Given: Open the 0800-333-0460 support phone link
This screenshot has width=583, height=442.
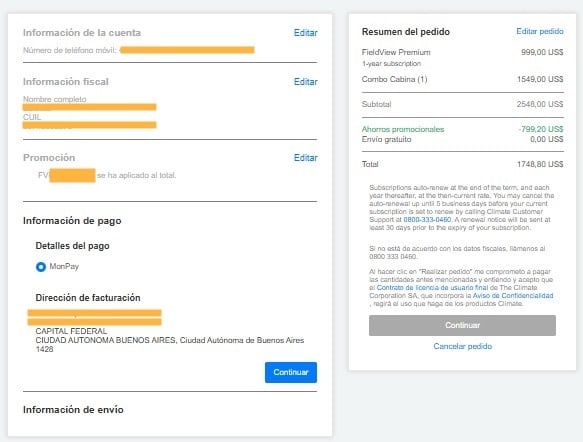Looking at the screenshot, I should pyautogui.click(x=427, y=220).
